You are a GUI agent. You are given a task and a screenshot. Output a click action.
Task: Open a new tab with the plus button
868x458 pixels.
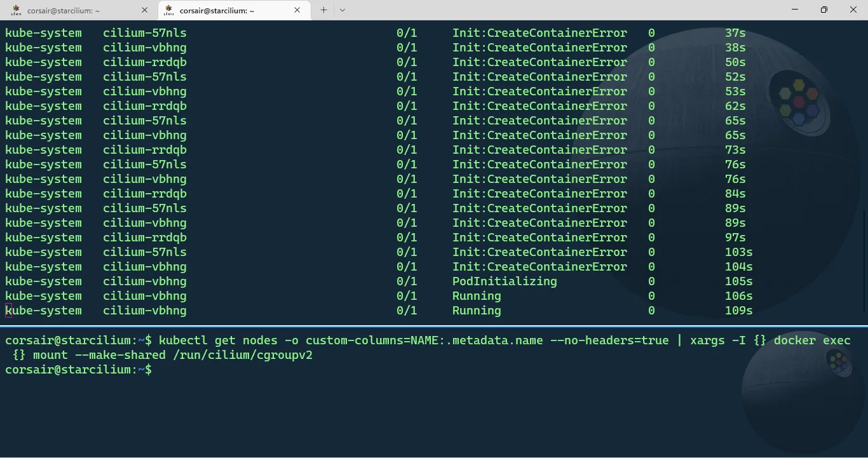pos(323,10)
